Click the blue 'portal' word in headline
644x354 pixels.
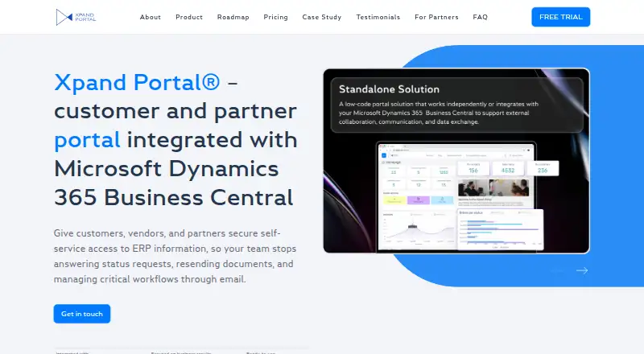point(87,141)
